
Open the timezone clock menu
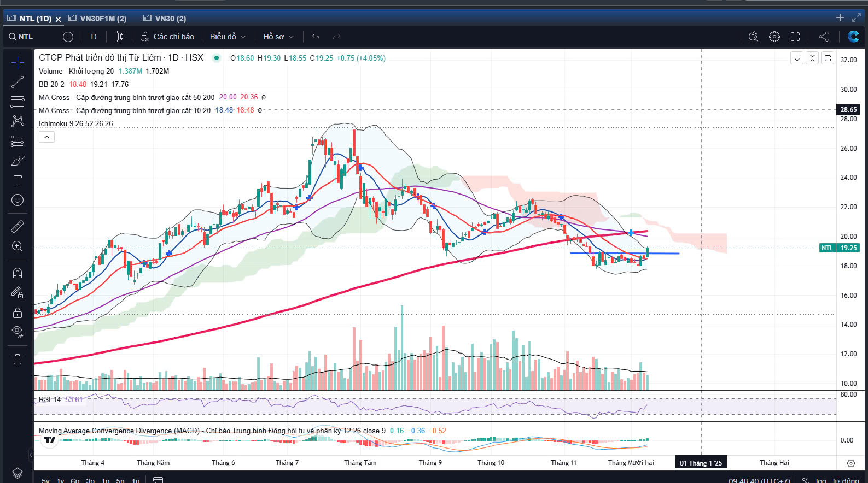pos(759,481)
